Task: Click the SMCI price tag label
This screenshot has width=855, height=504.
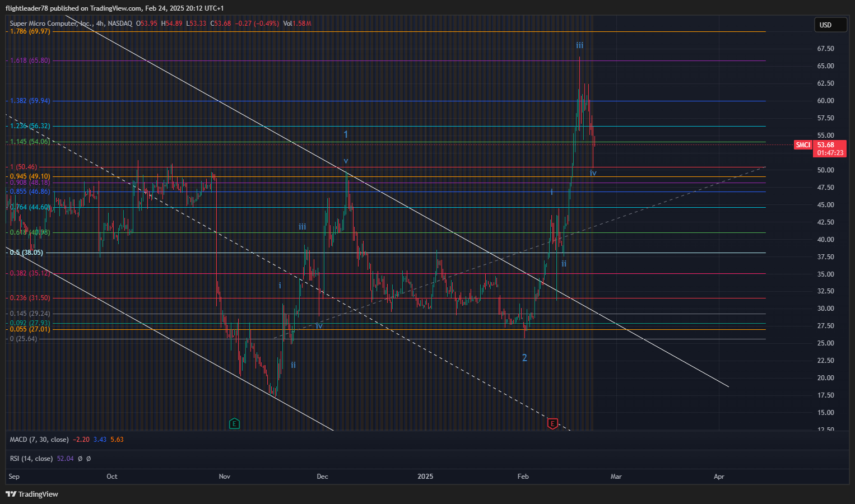Action: click(x=803, y=145)
